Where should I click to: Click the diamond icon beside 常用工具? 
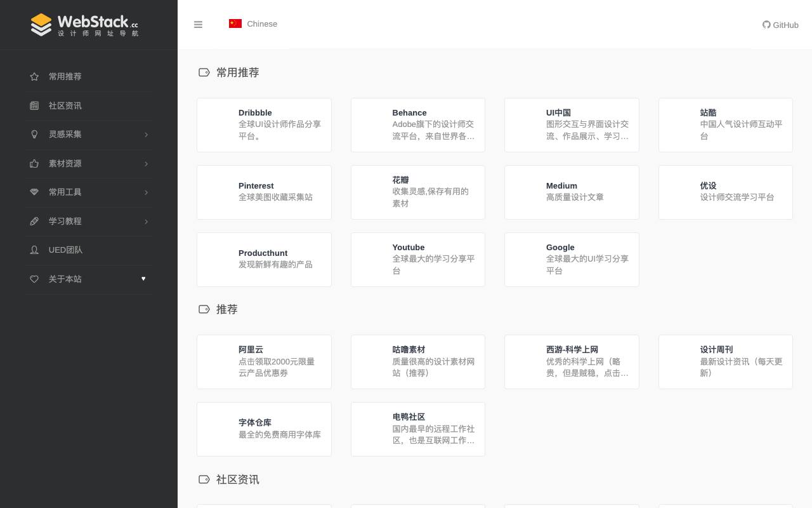(34, 192)
